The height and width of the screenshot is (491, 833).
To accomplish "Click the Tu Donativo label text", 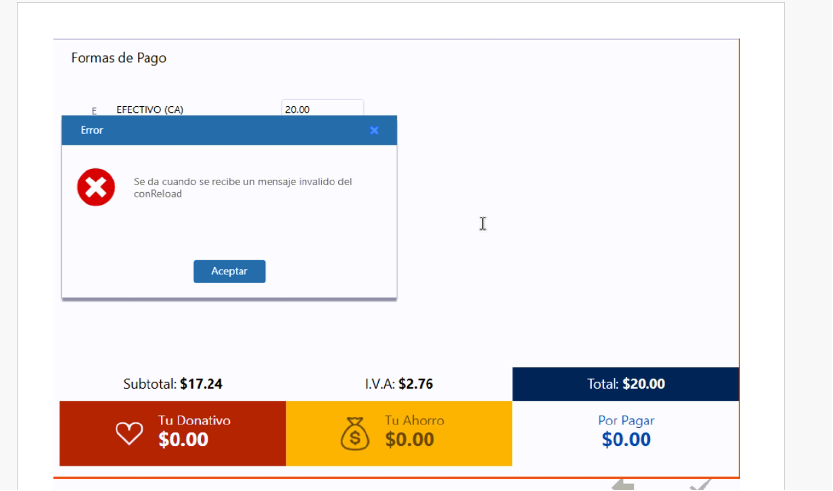I will [x=194, y=421].
